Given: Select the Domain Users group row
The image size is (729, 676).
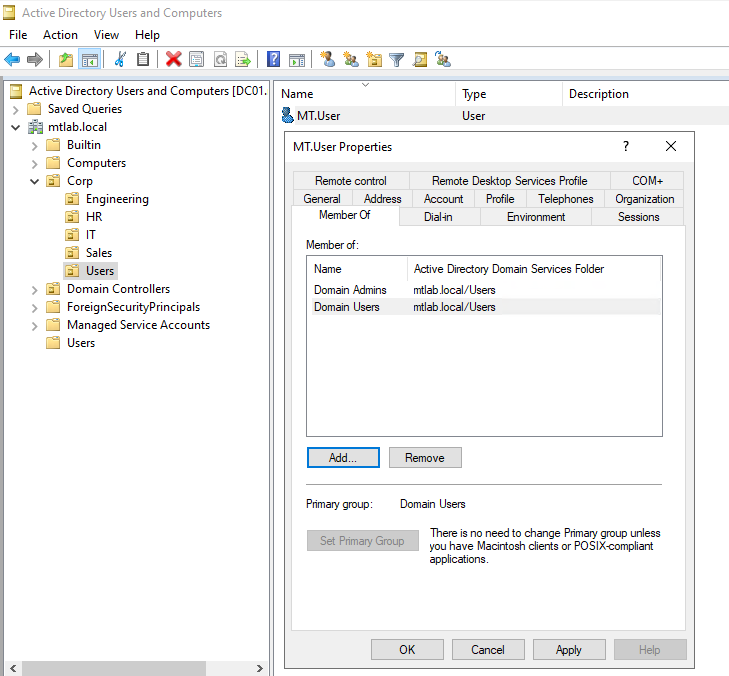Looking at the screenshot, I should coord(486,307).
